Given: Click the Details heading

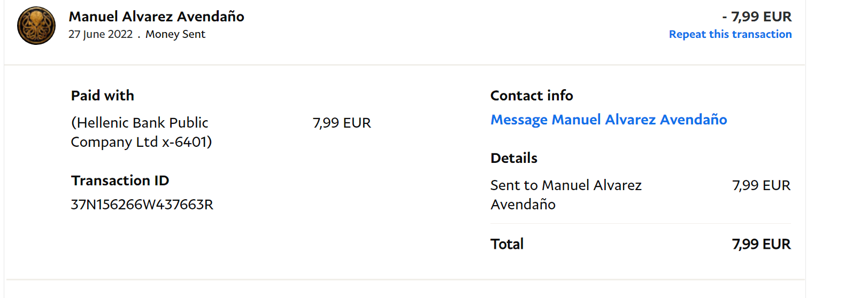Looking at the screenshot, I should click(514, 158).
